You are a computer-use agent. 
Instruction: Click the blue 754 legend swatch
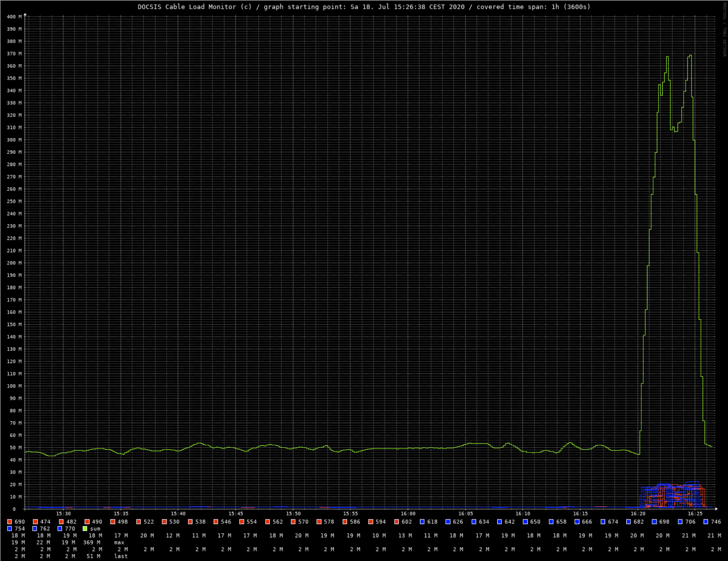coord(9,528)
